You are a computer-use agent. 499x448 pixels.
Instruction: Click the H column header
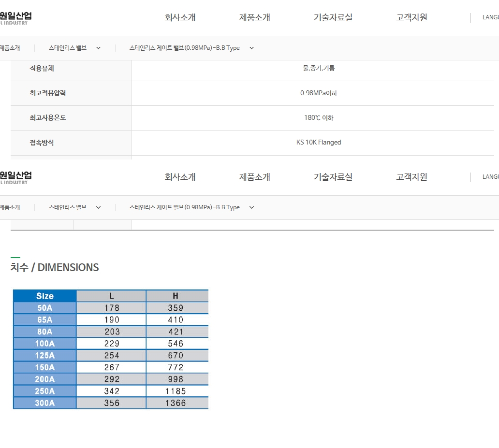[x=177, y=296]
